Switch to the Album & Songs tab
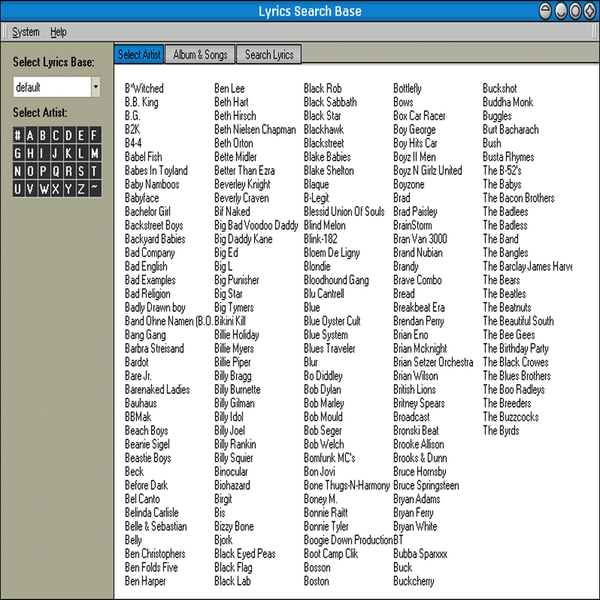The image size is (600, 600). pos(200,55)
